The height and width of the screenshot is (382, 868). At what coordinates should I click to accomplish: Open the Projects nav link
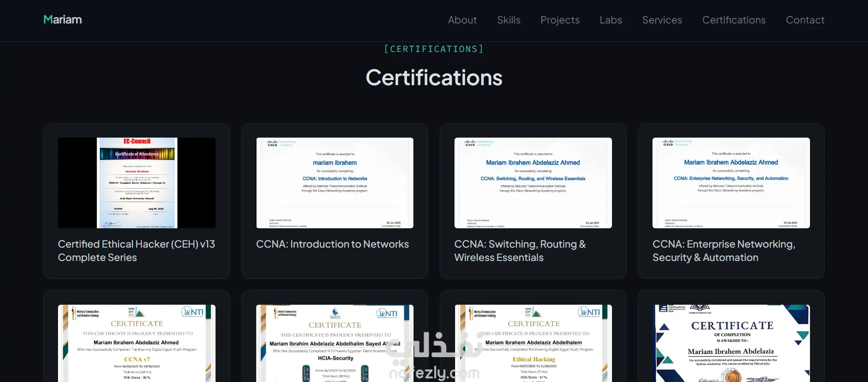pyautogui.click(x=560, y=20)
